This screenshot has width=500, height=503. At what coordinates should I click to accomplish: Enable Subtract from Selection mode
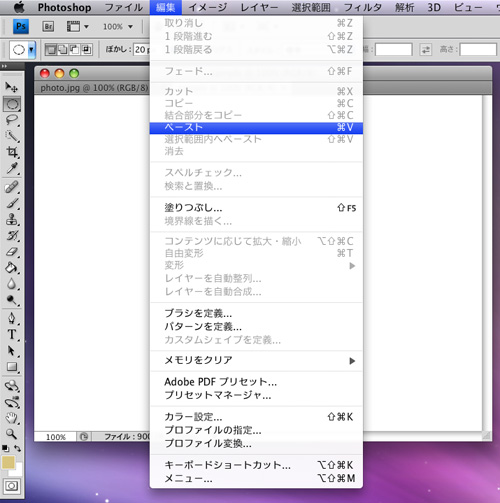75,50
